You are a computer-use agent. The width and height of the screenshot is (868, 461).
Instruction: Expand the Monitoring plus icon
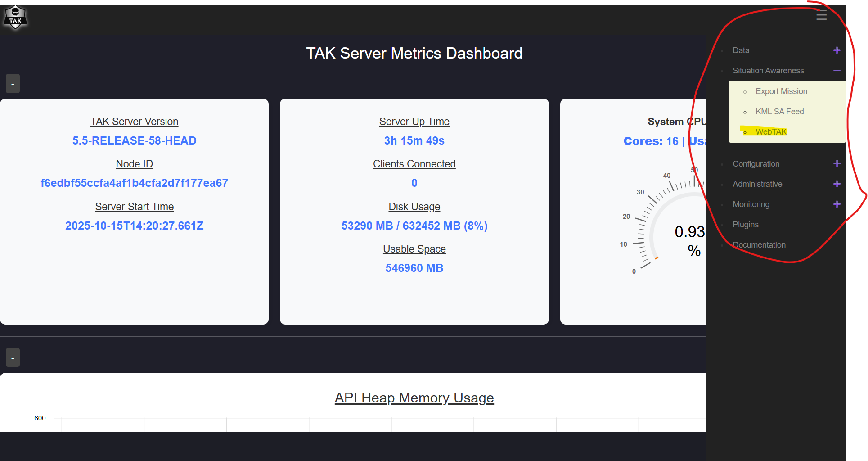837,204
